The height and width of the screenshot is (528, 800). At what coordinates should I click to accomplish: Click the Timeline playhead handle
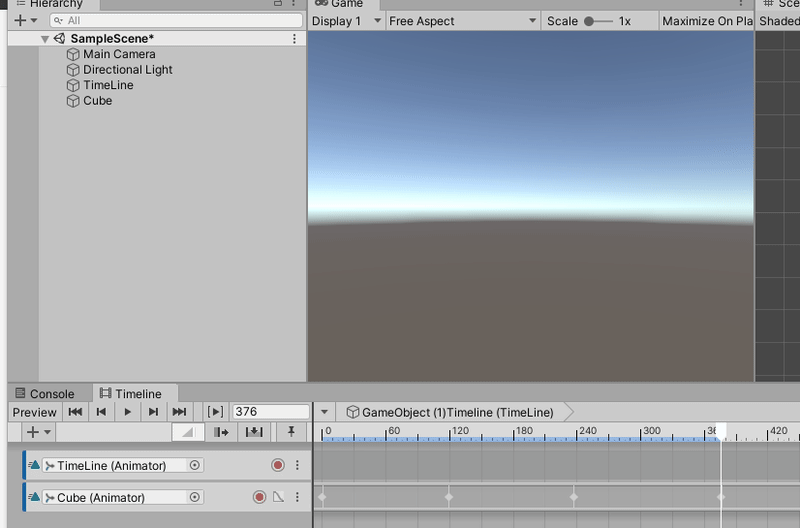[x=721, y=431]
